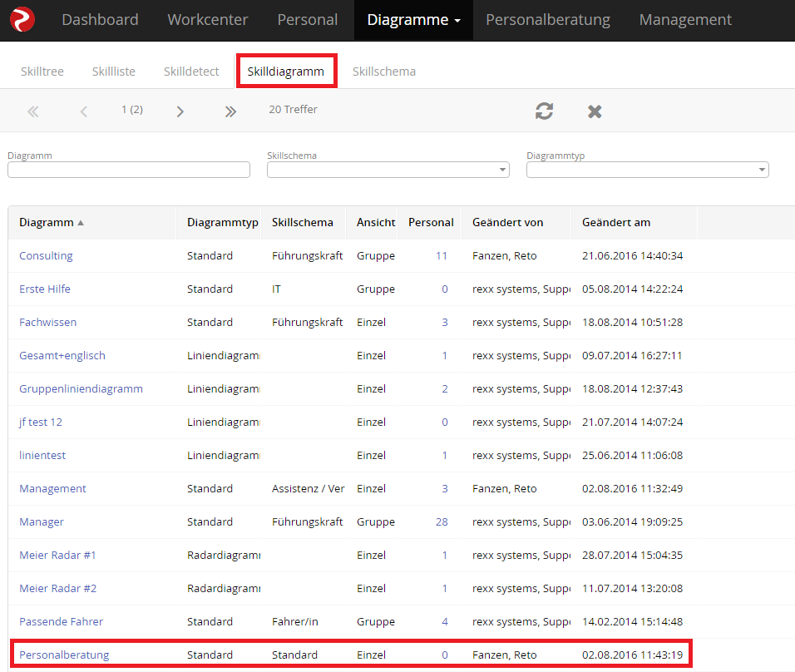Open Workcenter in the top navigation
Image resolution: width=795 pixels, height=672 pixels.
208,20
